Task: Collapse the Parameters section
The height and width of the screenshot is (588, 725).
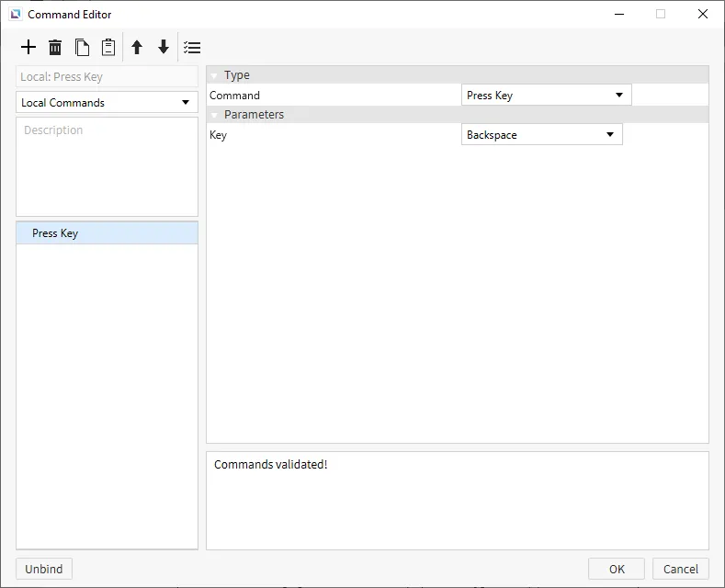Action: [214, 115]
